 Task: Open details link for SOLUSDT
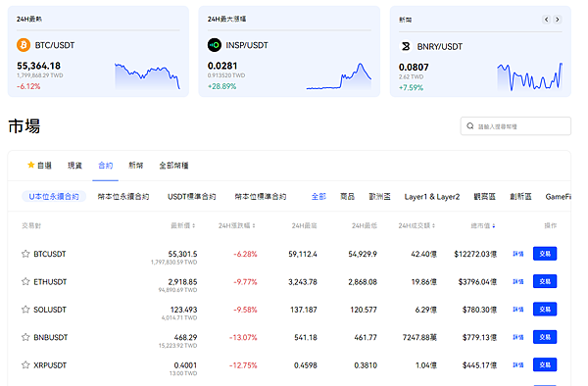[x=518, y=310]
